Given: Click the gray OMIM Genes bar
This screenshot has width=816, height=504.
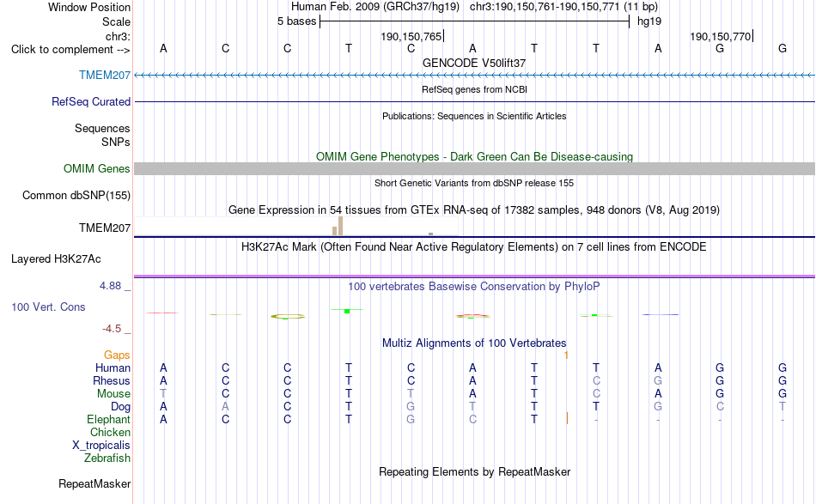Looking at the screenshot, I should pyautogui.click(x=475, y=168).
